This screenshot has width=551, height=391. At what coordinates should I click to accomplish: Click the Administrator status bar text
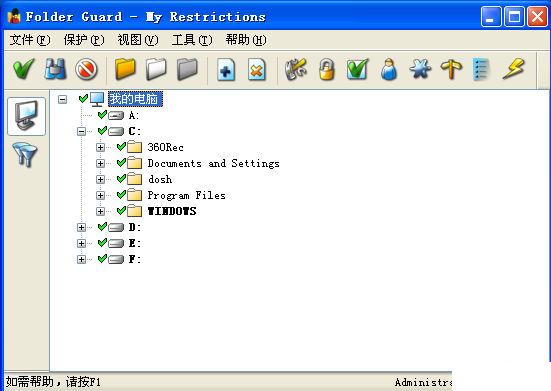tap(423, 382)
